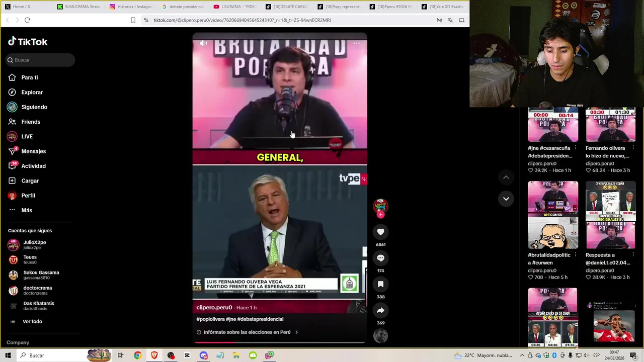The width and height of the screenshot is (644, 362).
Task: Focus the TikTok Buscar search field
Action: [41, 60]
